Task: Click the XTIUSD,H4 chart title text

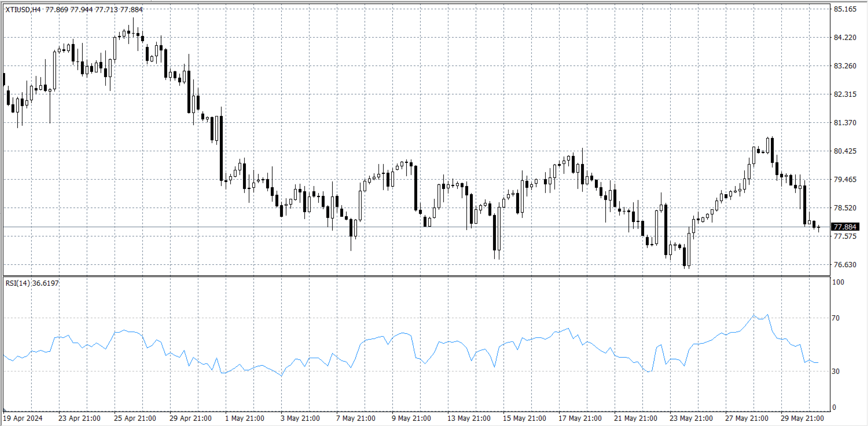Action: coord(23,9)
